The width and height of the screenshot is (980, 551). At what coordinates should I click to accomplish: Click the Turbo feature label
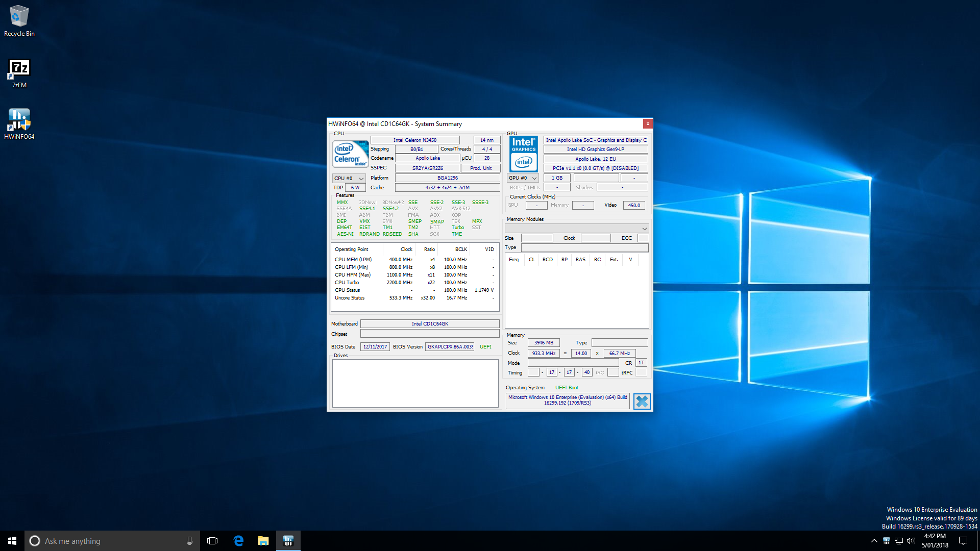[458, 228]
